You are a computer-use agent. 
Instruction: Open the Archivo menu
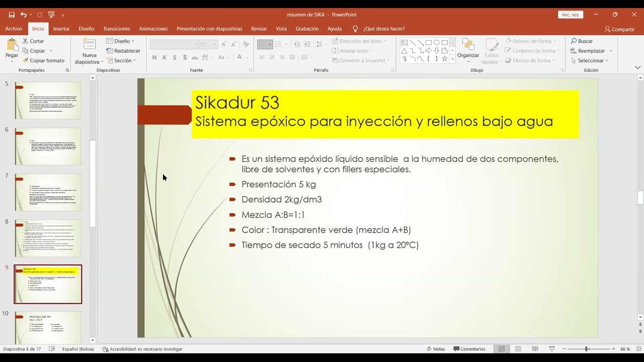point(14,29)
